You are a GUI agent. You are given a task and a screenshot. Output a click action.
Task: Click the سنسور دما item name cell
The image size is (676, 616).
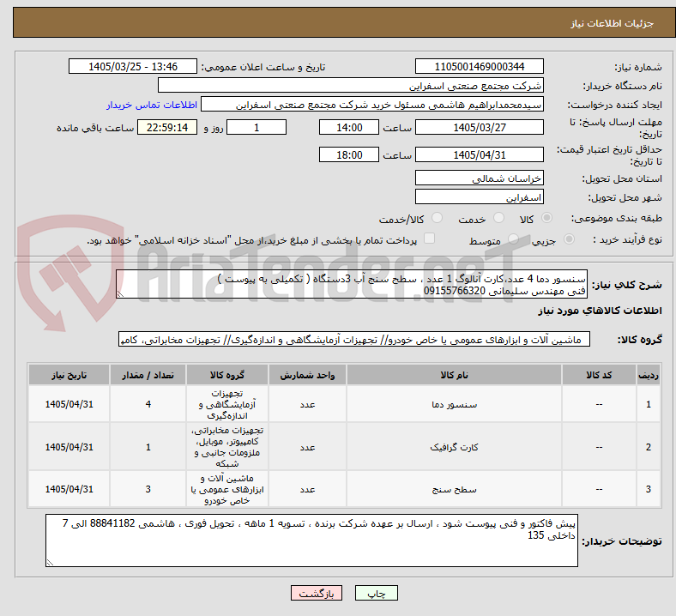454,404
